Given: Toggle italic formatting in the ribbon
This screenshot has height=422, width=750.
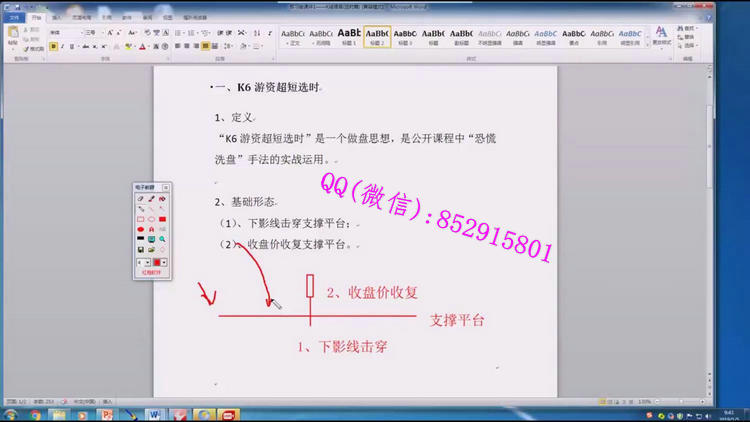Looking at the screenshot, I should [x=61, y=46].
